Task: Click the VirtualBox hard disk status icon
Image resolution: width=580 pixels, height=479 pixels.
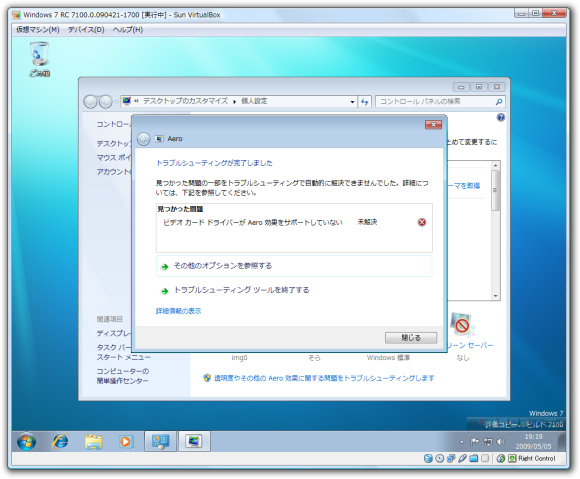Action: coord(428,459)
